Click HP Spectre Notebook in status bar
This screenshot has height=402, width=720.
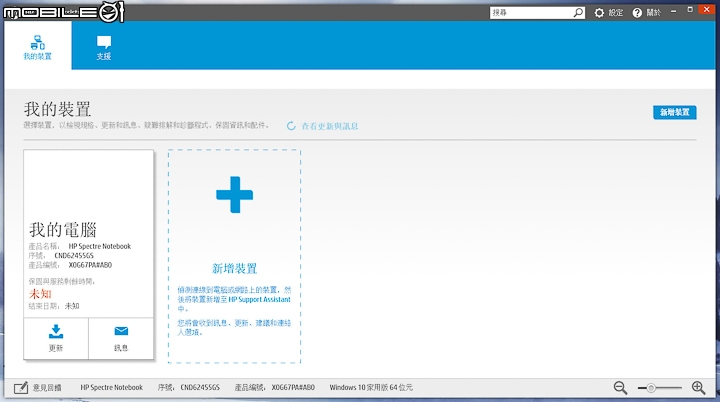[x=112, y=387]
